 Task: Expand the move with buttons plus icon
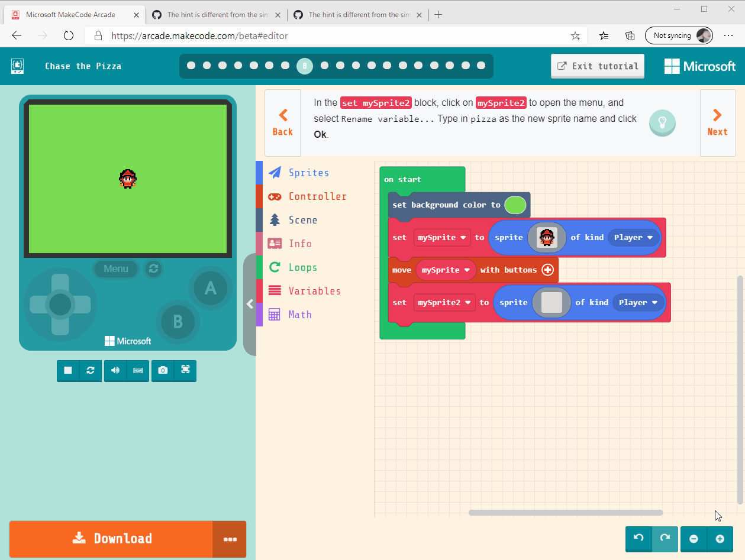pos(547,270)
